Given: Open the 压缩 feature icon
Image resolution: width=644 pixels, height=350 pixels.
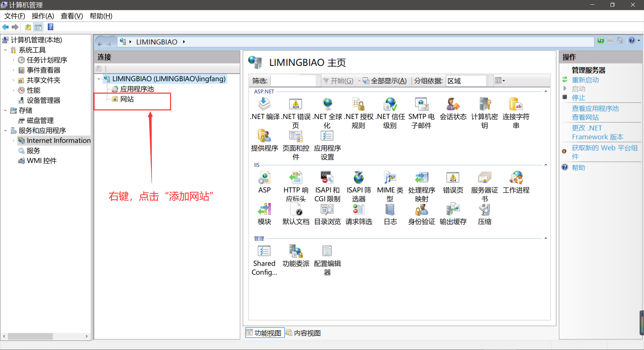Looking at the screenshot, I should point(484,209).
